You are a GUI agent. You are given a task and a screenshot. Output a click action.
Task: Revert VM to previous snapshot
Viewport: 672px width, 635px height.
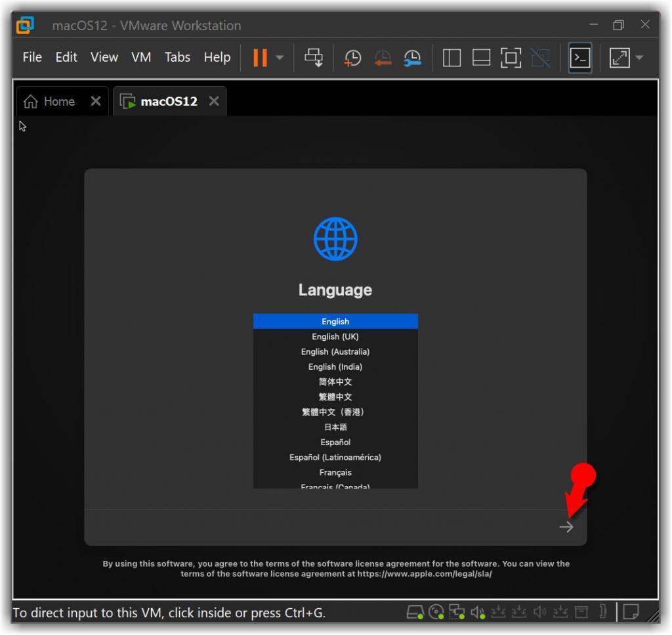pyautogui.click(x=383, y=58)
